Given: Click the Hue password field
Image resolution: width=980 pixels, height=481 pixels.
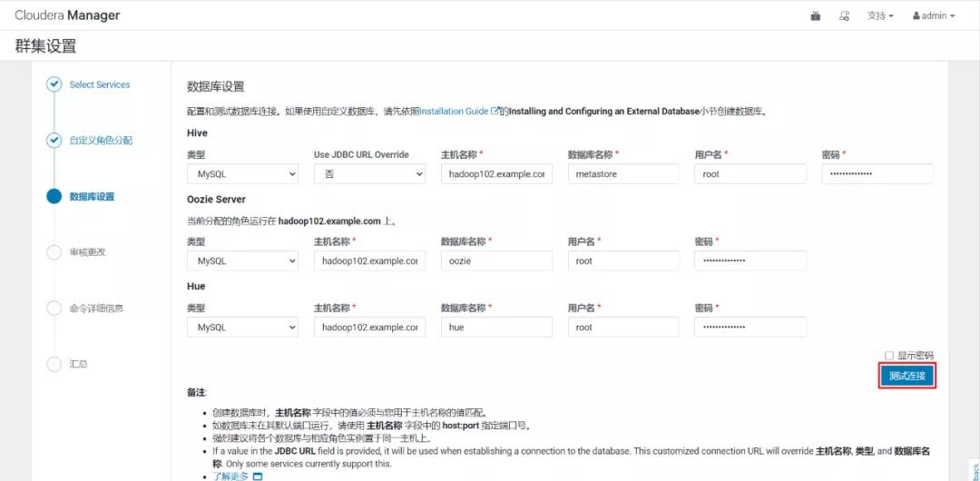Looking at the screenshot, I should pos(750,327).
